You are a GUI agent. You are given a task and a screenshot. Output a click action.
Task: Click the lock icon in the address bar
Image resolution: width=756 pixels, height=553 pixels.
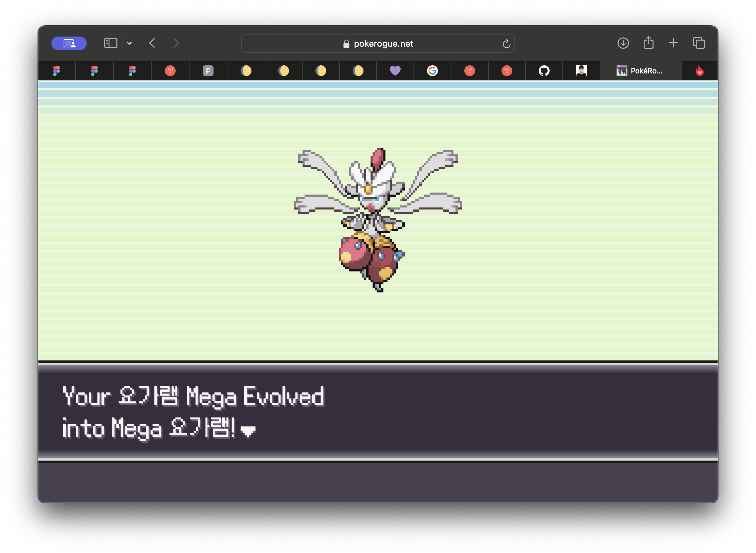tap(346, 44)
